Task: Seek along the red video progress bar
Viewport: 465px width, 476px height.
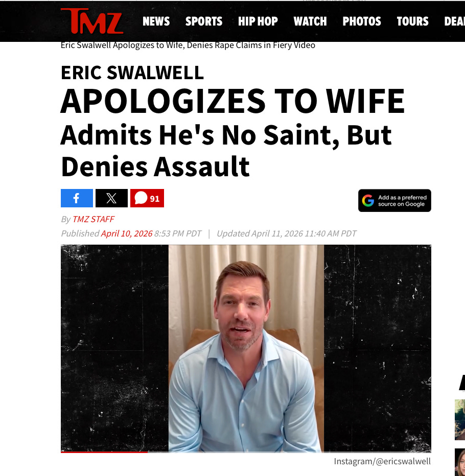Action: pos(246,452)
